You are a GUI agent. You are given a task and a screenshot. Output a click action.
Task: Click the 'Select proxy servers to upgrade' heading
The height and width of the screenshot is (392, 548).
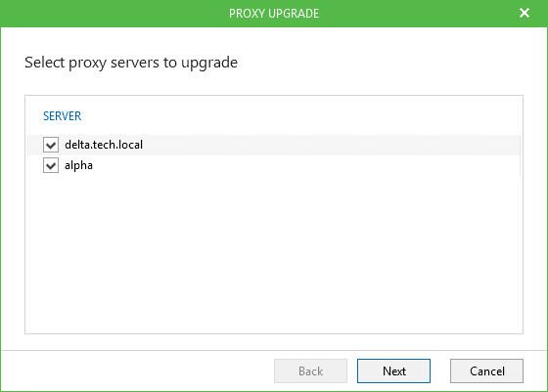click(131, 63)
